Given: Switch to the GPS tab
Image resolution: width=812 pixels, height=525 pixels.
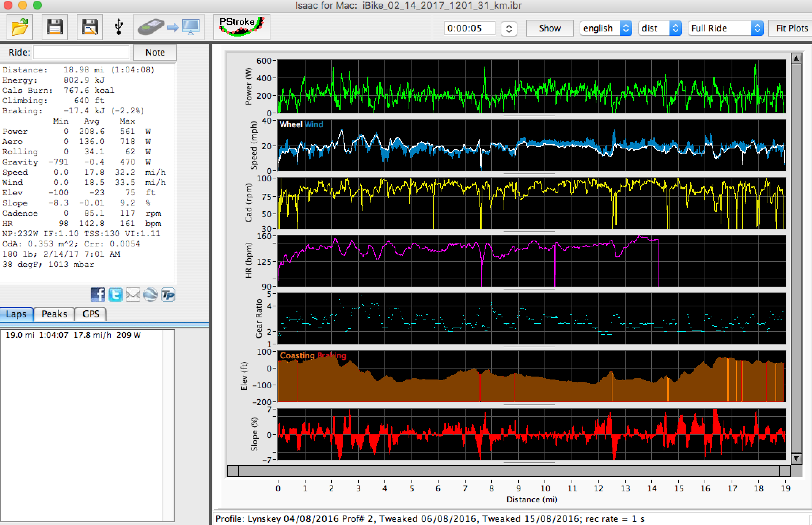Looking at the screenshot, I should (x=91, y=314).
